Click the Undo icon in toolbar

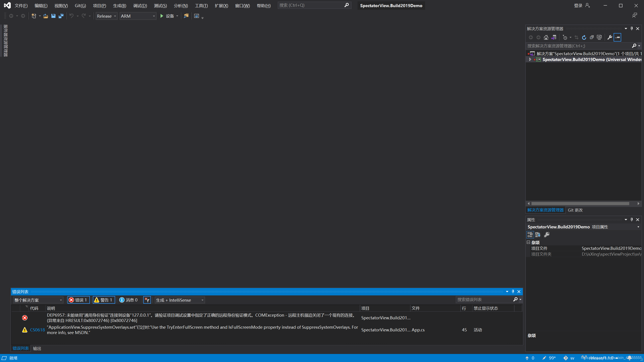(x=71, y=16)
